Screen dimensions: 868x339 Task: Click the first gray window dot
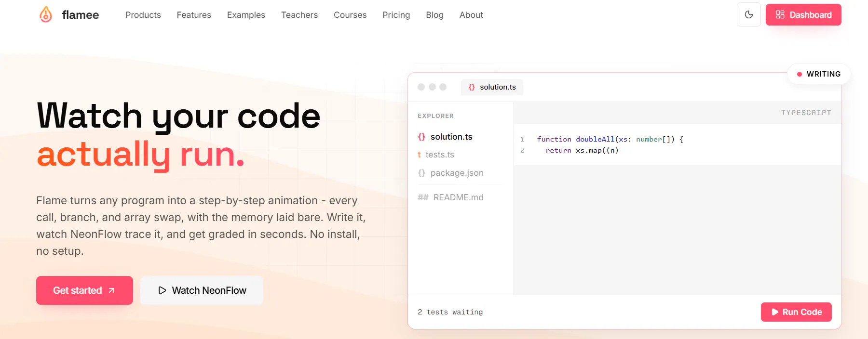point(421,87)
